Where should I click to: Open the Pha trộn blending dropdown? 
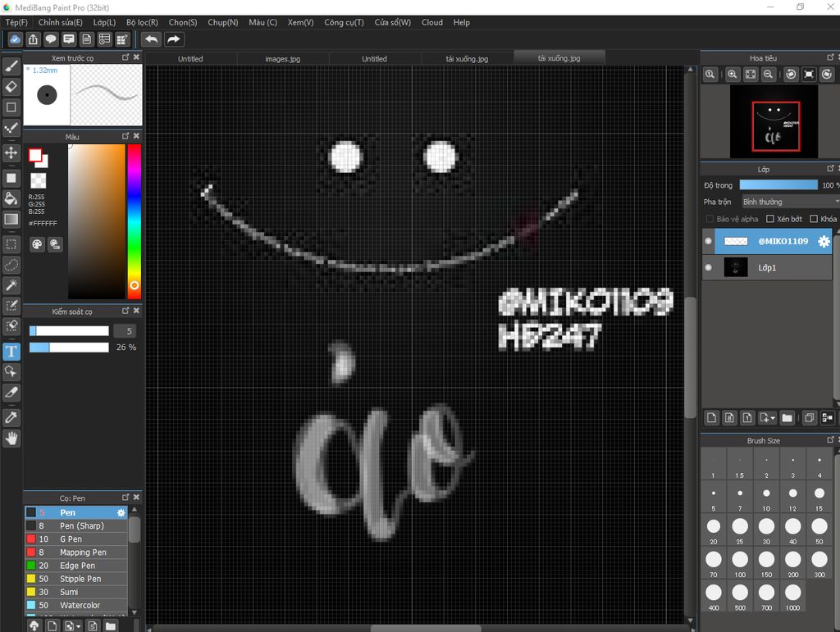click(x=789, y=202)
